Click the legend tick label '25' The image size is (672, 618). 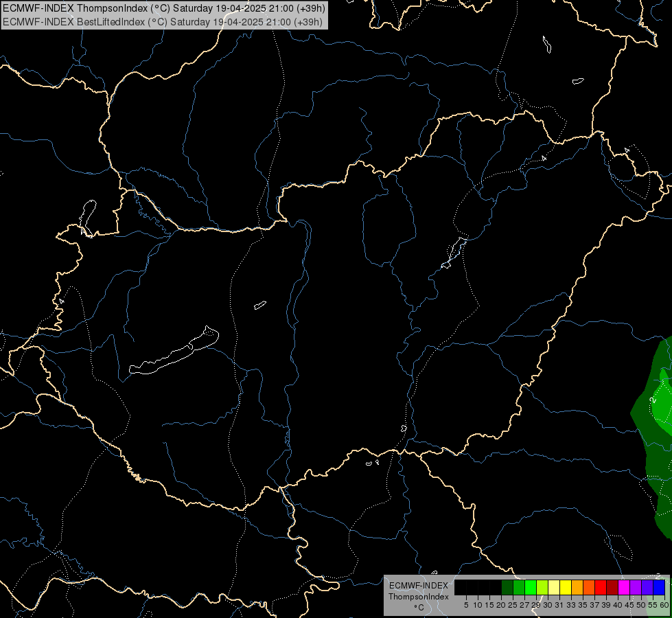click(513, 605)
